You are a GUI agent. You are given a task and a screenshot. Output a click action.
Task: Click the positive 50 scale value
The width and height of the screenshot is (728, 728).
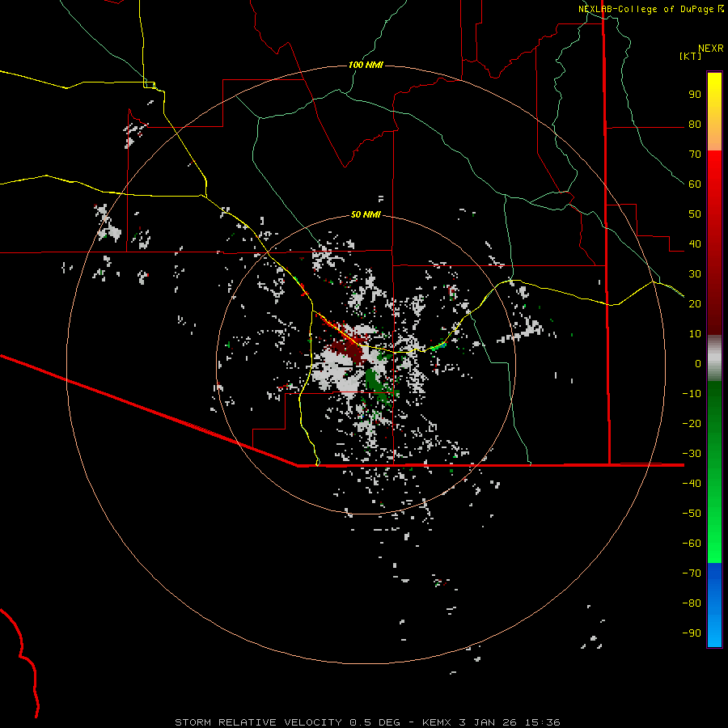[x=695, y=214]
